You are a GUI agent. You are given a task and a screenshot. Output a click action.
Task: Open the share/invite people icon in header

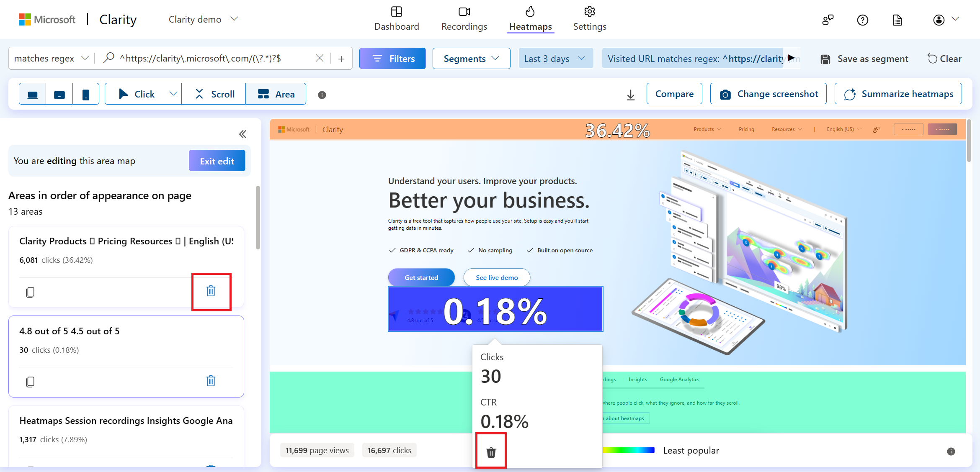click(x=828, y=20)
